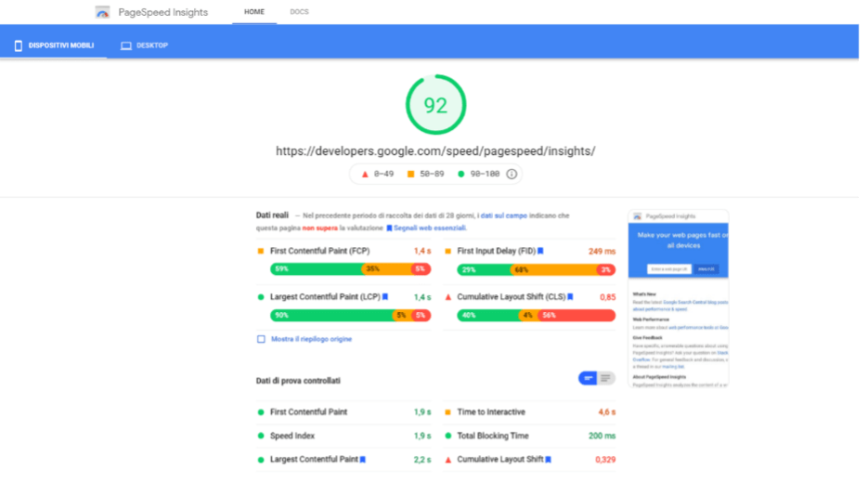Viewport: 868px width, 482px height.
Task: Click the '0,329' layout shift value
Action: pyautogui.click(x=605, y=460)
